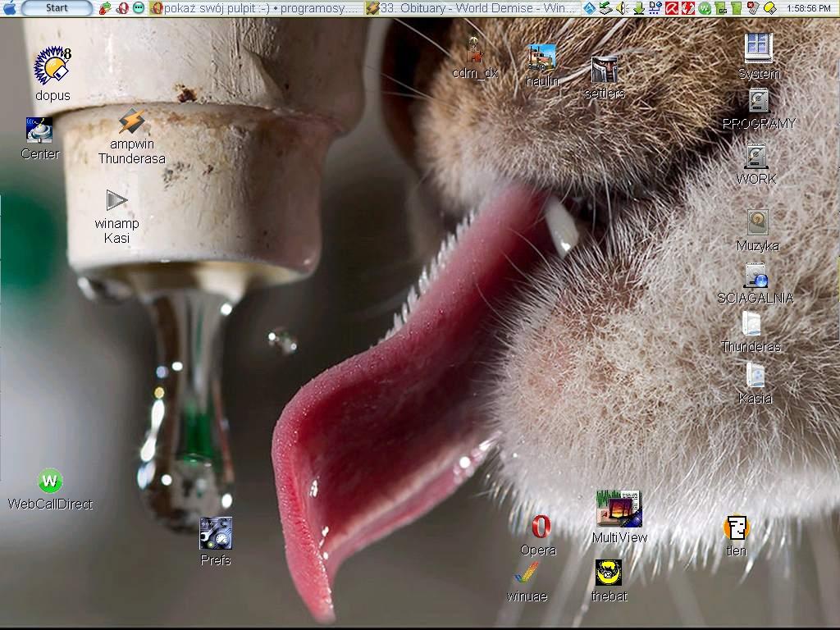Open WebCallDirect desktop icon
The height and width of the screenshot is (630, 840).
50,489
